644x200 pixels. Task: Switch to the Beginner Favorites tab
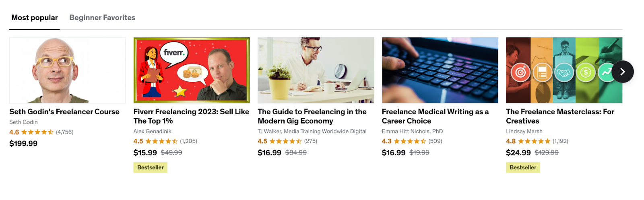click(x=102, y=18)
